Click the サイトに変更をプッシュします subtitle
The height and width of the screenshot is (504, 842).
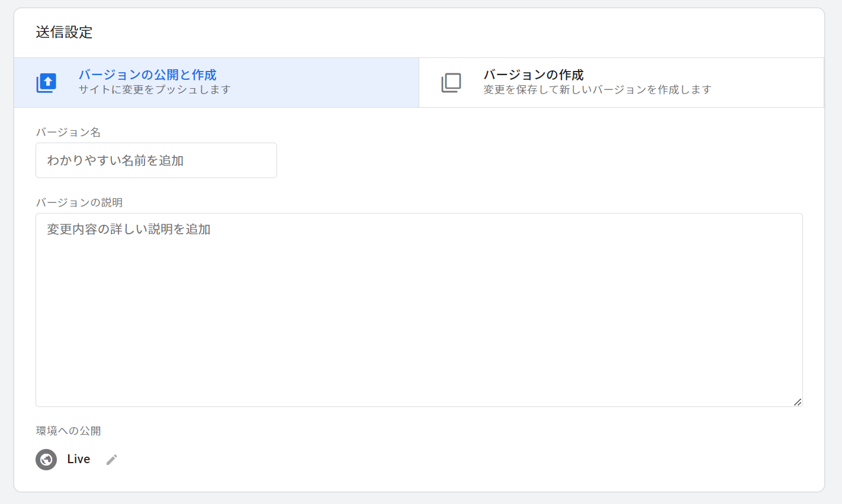[155, 89]
